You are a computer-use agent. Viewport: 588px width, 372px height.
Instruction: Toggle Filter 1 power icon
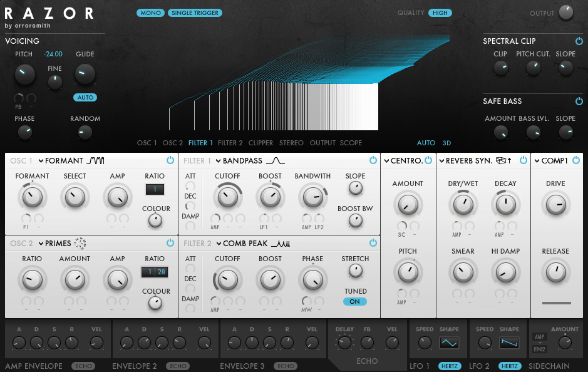pyautogui.click(x=373, y=160)
